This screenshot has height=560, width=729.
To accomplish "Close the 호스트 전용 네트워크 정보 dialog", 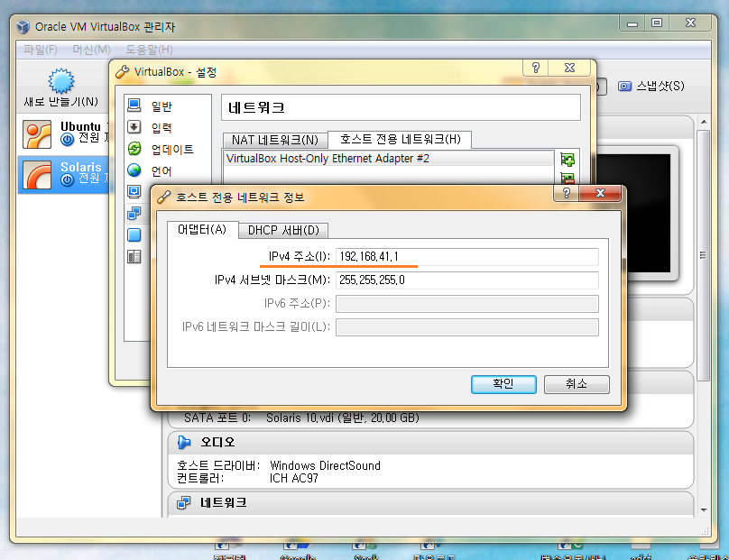I will click(x=600, y=193).
